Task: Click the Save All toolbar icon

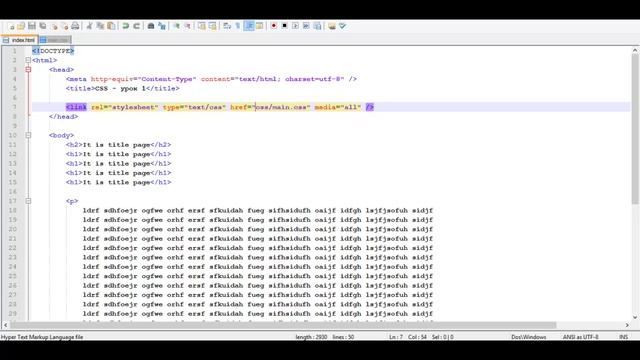Action: click(42, 26)
